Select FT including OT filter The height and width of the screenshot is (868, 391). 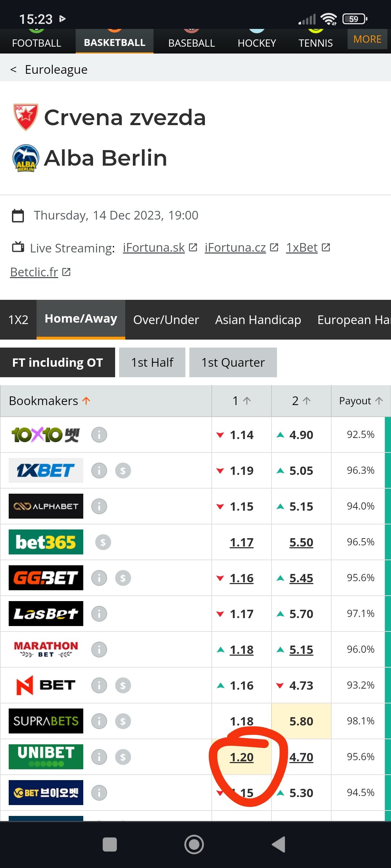click(58, 362)
